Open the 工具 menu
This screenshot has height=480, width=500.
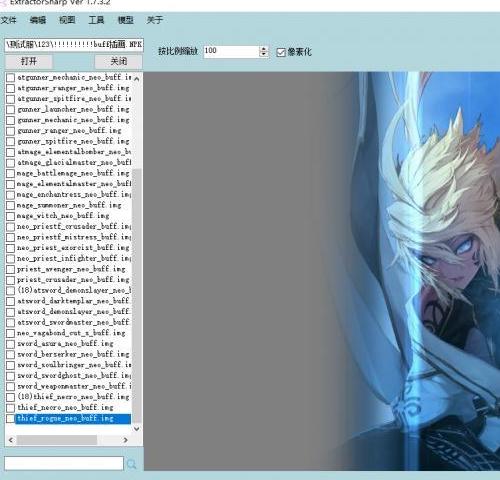[96, 20]
